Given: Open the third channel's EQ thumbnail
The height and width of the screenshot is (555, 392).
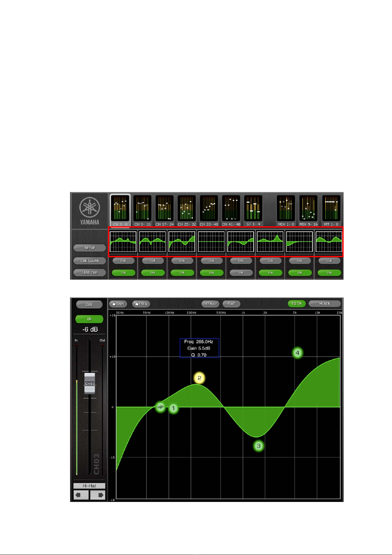Looking at the screenshot, I should tap(182, 242).
